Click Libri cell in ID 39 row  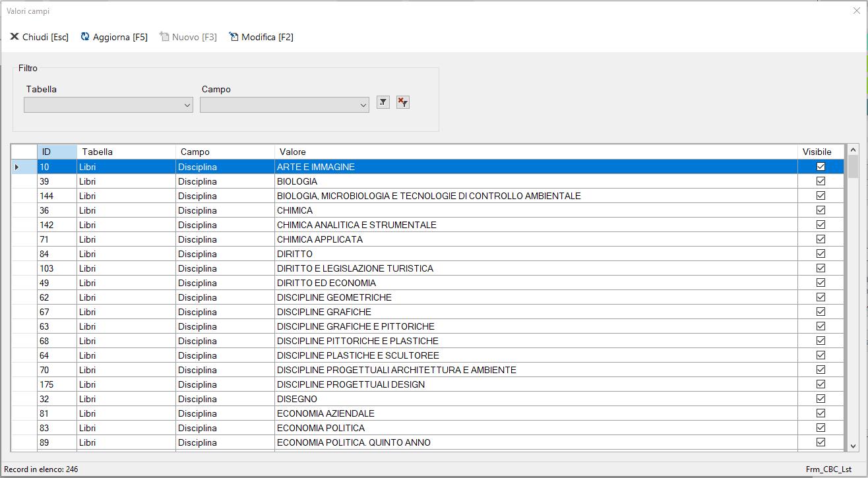point(126,181)
